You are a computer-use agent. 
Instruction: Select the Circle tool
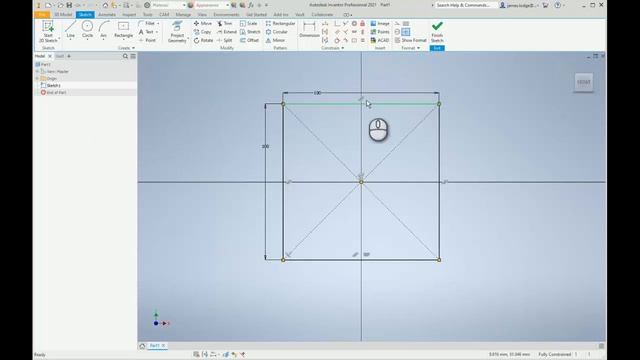pos(87,29)
